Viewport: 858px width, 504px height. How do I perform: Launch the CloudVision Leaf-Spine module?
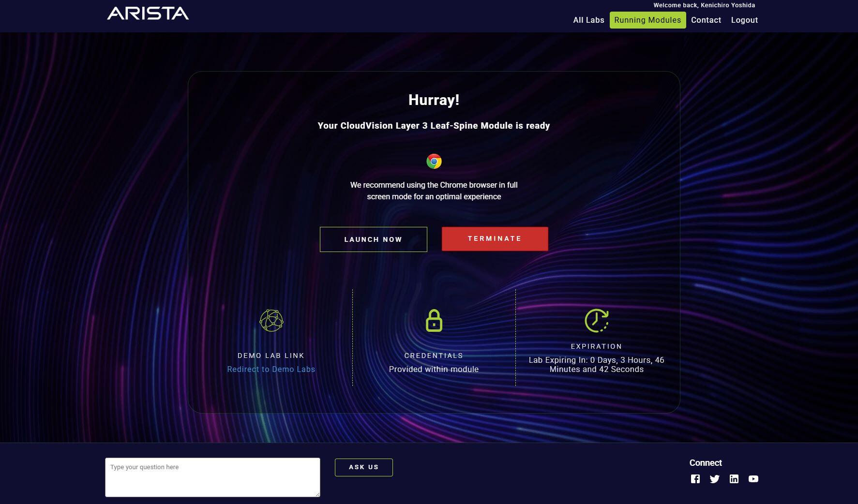pos(373,239)
